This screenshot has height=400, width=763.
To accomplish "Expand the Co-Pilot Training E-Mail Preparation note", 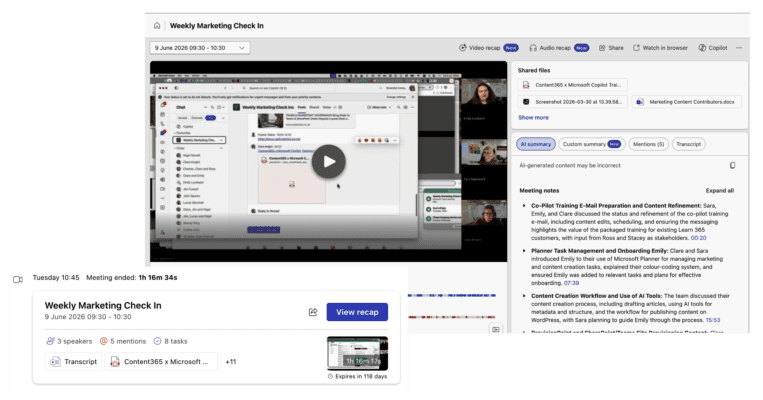I will [x=524, y=206].
